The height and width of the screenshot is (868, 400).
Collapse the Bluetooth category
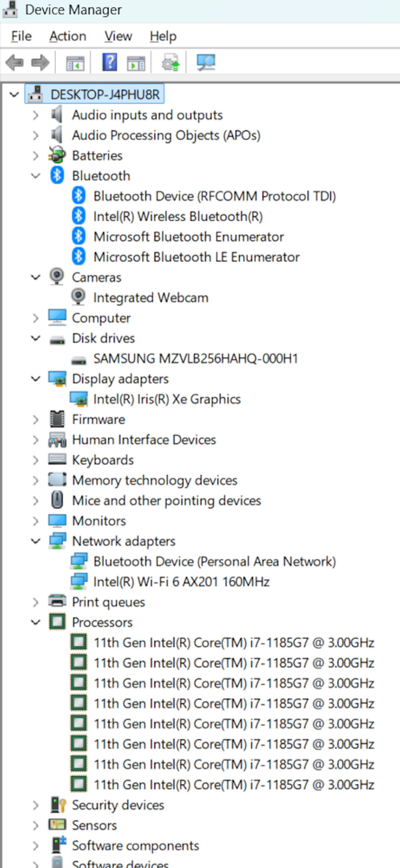pyautogui.click(x=36, y=176)
